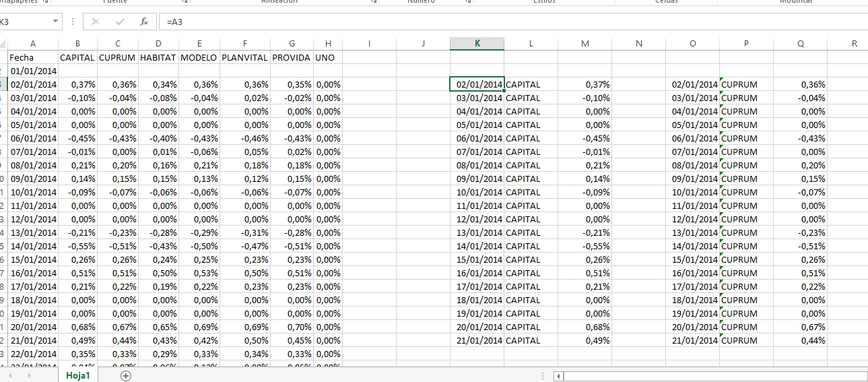Click cell F14 showing -0,31%
The width and height of the screenshot is (868, 382).
point(245,232)
